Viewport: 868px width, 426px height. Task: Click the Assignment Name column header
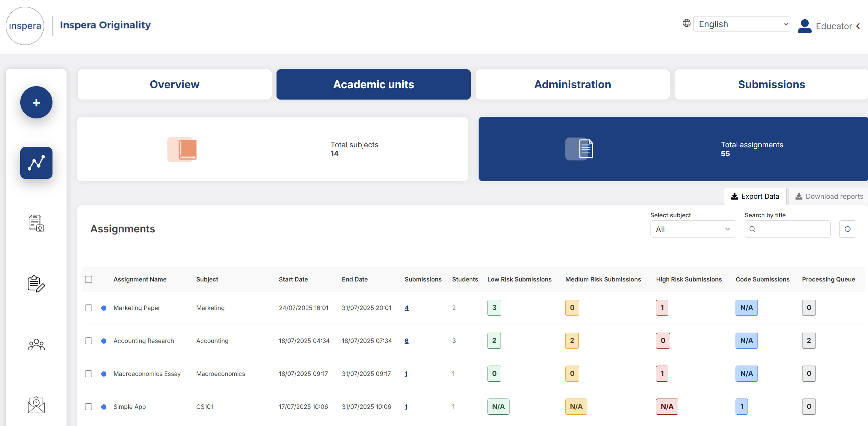[140, 279]
